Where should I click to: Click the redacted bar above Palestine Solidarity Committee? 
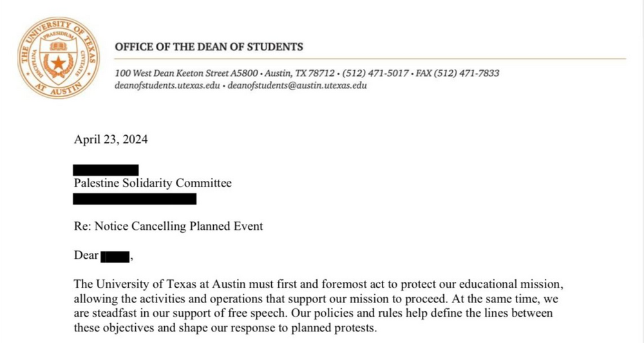(106, 170)
